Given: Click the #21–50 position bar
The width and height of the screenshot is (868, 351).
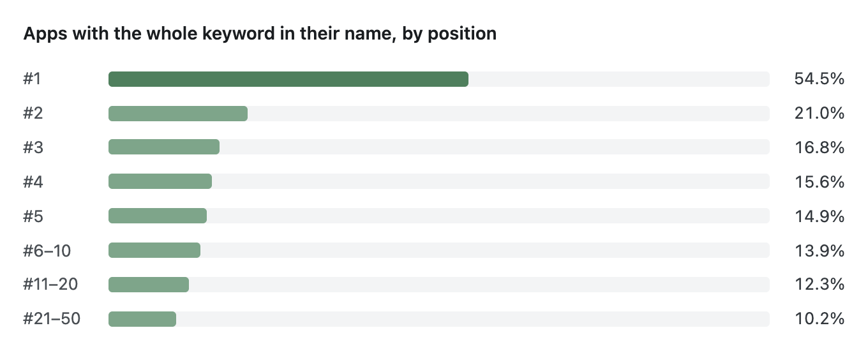Looking at the screenshot, I should tap(142, 318).
